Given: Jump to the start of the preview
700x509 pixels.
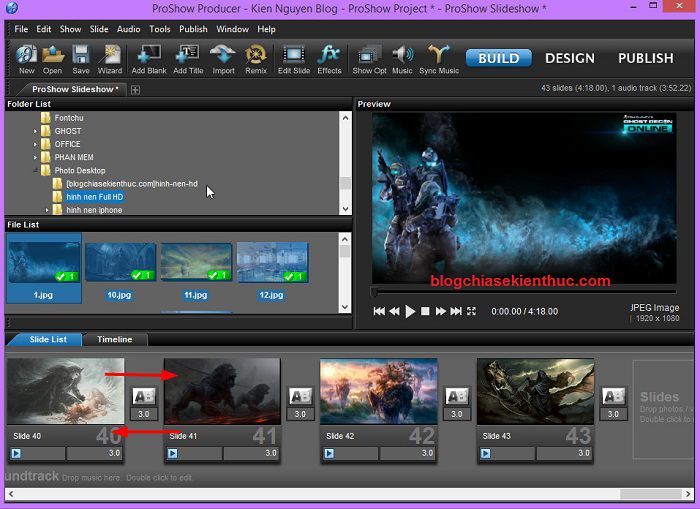Looking at the screenshot, I should 379,311.
